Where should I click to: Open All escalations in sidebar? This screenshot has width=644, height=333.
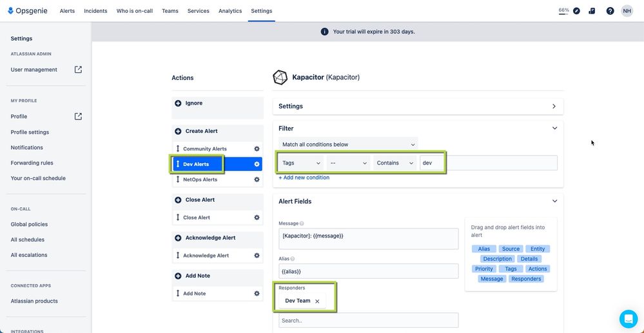click(29, 255)
